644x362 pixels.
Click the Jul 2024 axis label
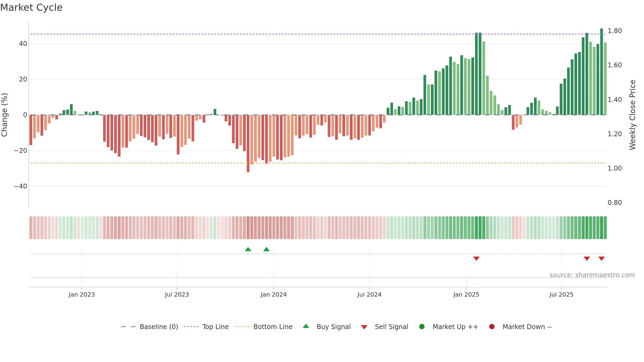tap(369, 295)
